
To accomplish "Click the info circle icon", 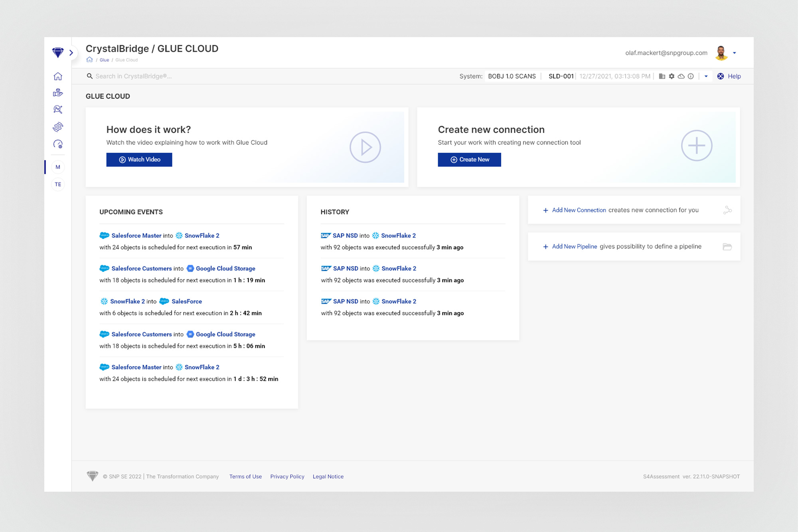I will 691,76.
